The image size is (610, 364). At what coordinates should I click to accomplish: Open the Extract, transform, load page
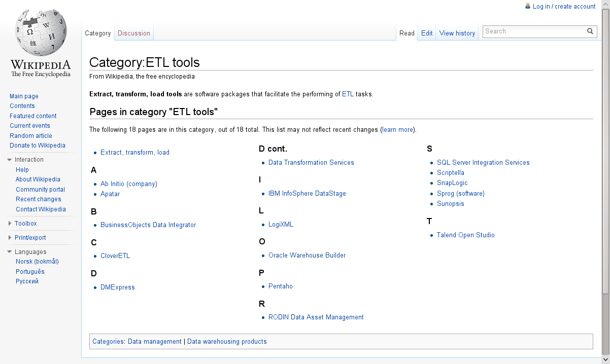(x=135, y=153)
